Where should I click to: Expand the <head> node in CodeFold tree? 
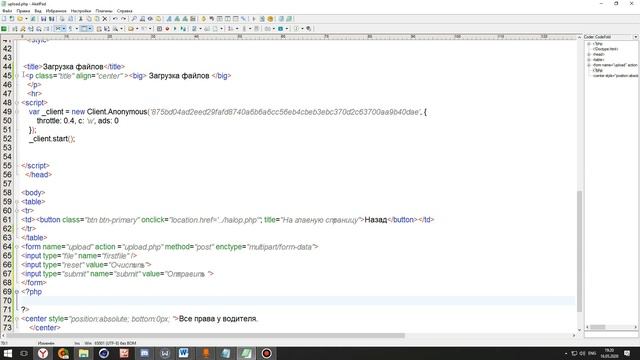(x=589, y=54)
